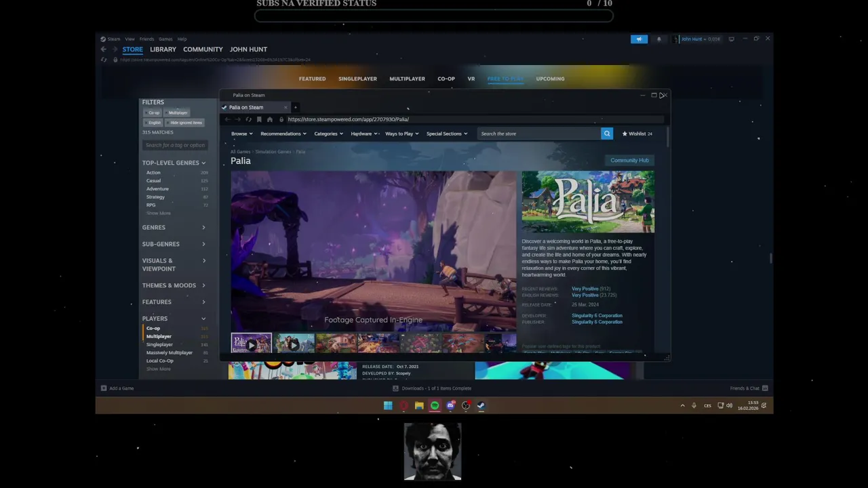Open the Browse dropdown menu
The height and width of the screenshot is (488, 868).
tap(241, 134)
